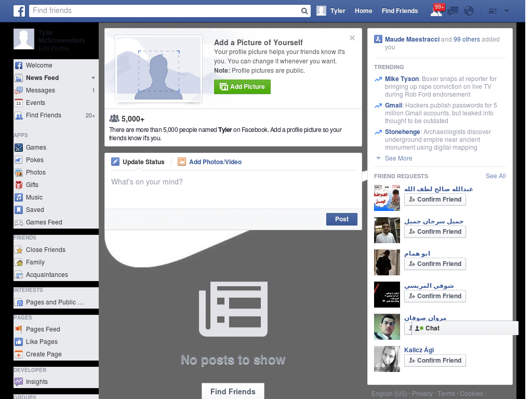Image resolution: width=532 pixels, height=399 pixels.
Task: Click English (US) language link
Action: pyautogui.click(x=389, y=394)
